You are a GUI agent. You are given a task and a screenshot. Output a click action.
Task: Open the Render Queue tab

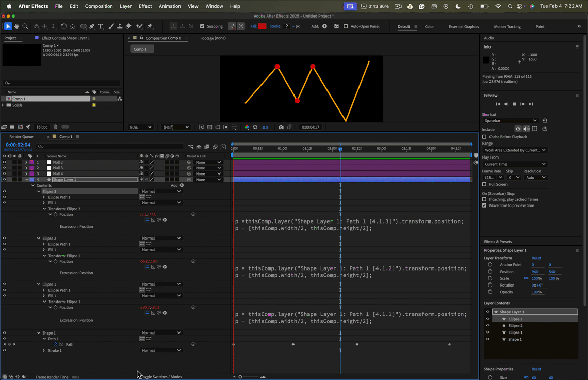[x=21, y=137]
